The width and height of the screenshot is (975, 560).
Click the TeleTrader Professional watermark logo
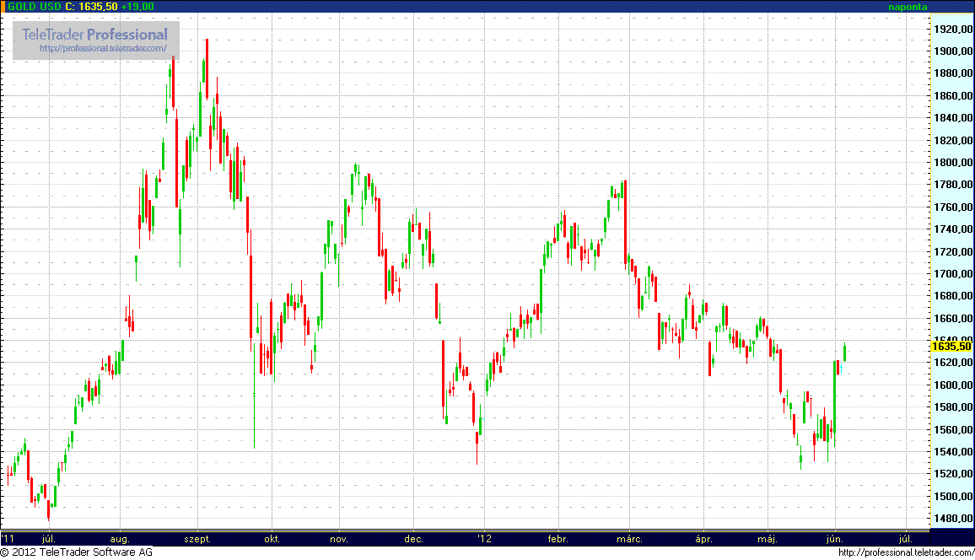95,35
